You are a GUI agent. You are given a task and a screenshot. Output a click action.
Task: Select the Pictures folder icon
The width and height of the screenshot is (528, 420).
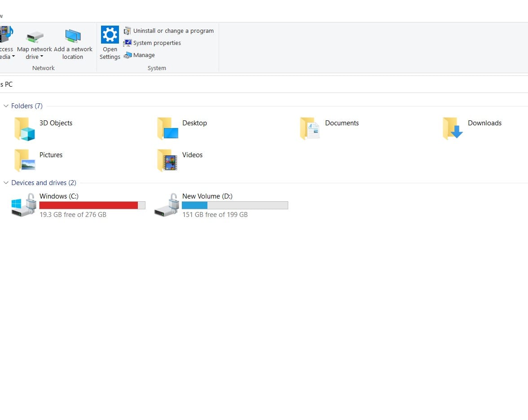pos(25,160)
